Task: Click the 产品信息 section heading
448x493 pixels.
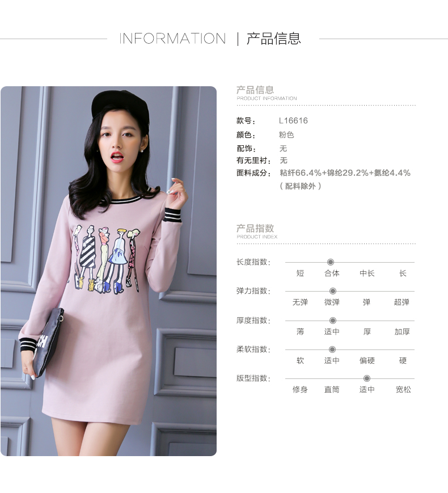Action: pos(255,90)
